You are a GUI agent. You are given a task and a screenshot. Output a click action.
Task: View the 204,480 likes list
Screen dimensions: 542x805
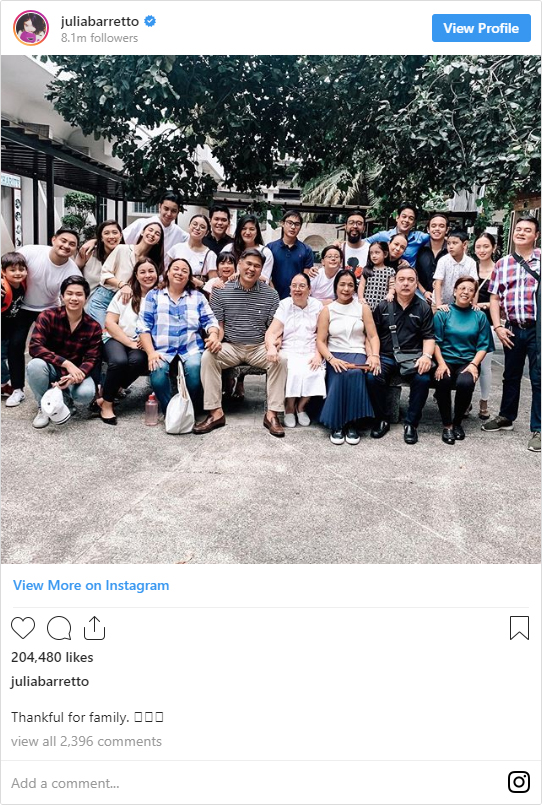(x=52, y=657)
